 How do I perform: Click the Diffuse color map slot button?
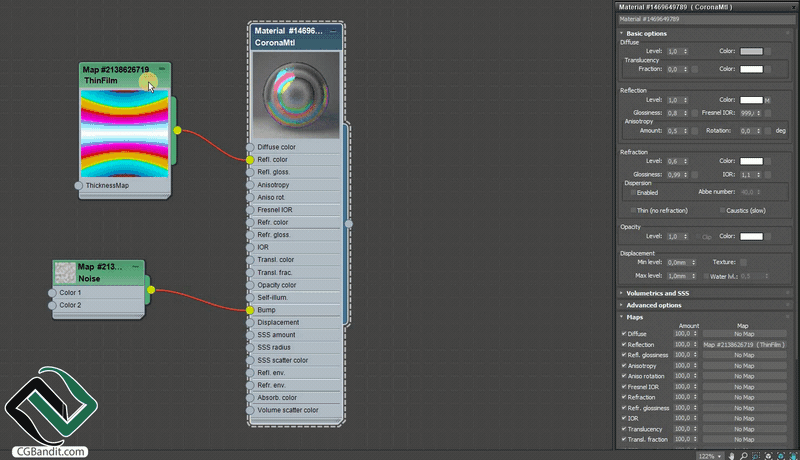(768, 52)
